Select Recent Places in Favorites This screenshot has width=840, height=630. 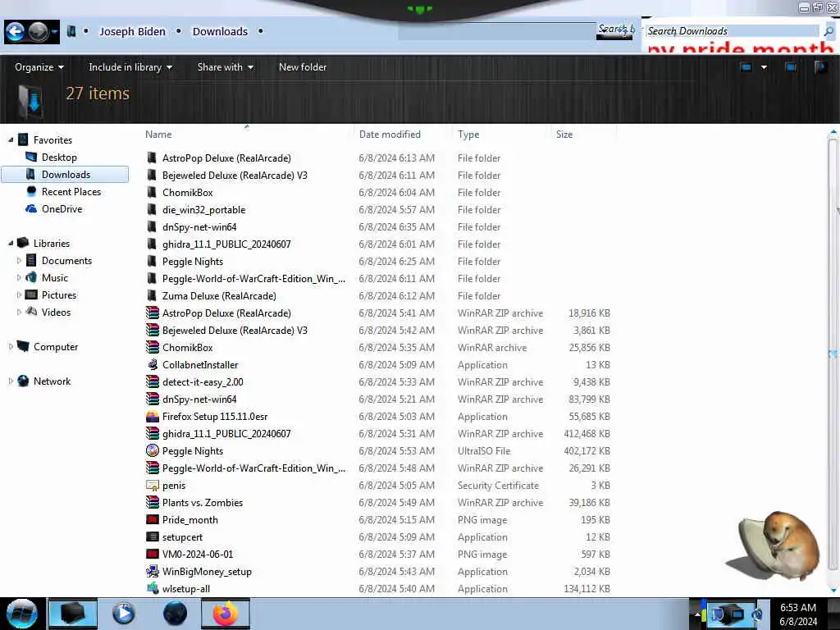(x=71, y=192)
